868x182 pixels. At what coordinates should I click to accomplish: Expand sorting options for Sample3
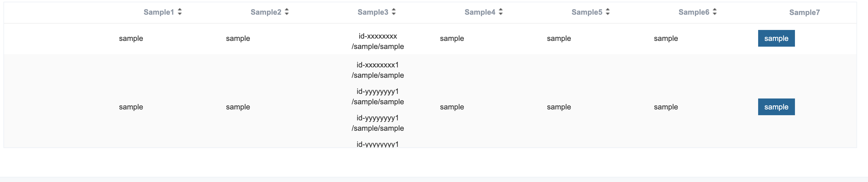pyautogui.click(x=394, y=12)
